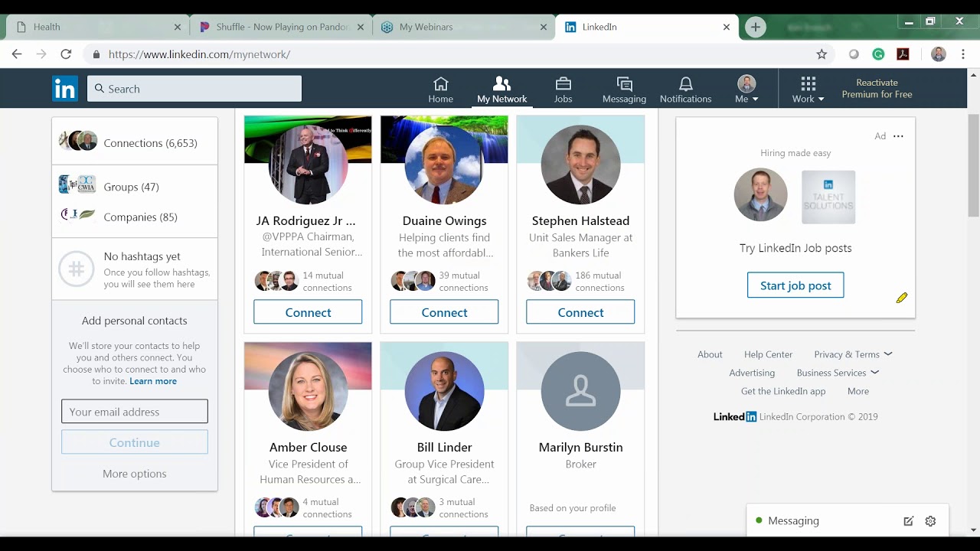Viewport: 980px width, 551px height.
Task: Click the Search magnifier icon
Action: (100, 89)
